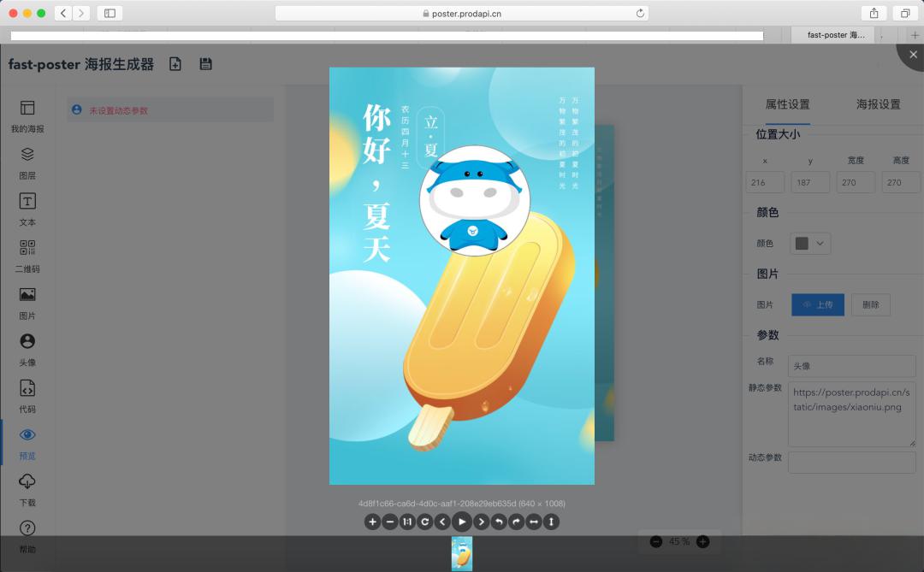Click the Safari back button

63,13
